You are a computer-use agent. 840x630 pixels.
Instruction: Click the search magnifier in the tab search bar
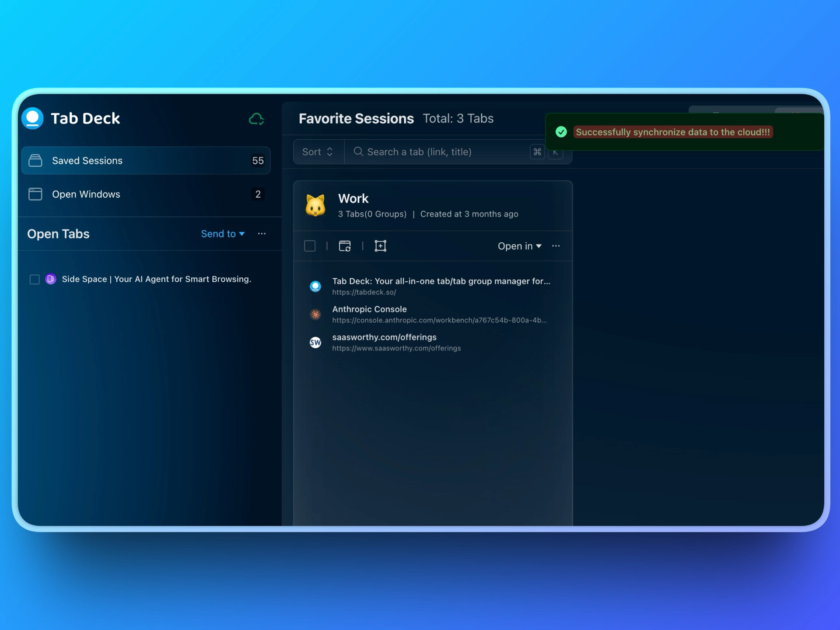coord(359,152)
